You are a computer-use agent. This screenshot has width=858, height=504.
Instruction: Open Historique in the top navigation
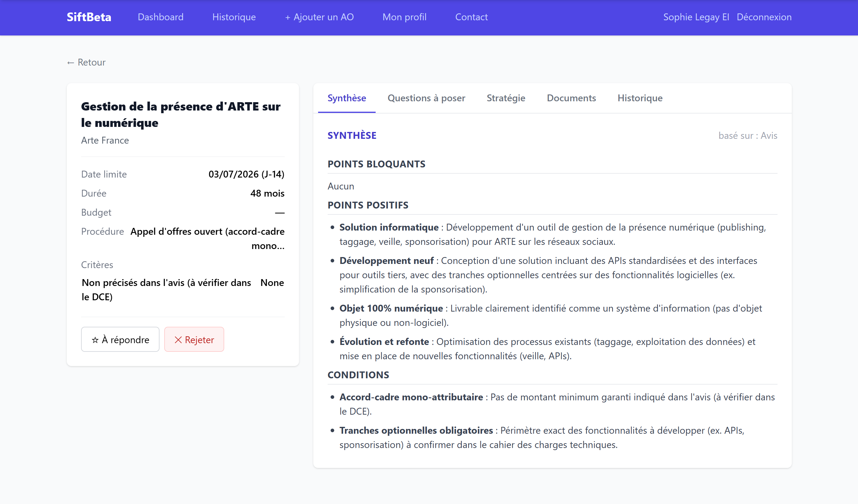pyautogui.click(x=234, y=17)
